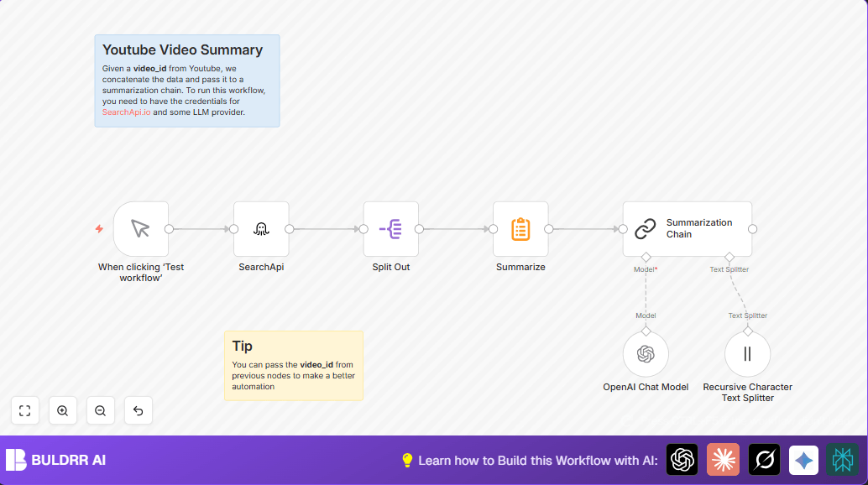Follow the SearchApi.io link in the note

(126, 112)
